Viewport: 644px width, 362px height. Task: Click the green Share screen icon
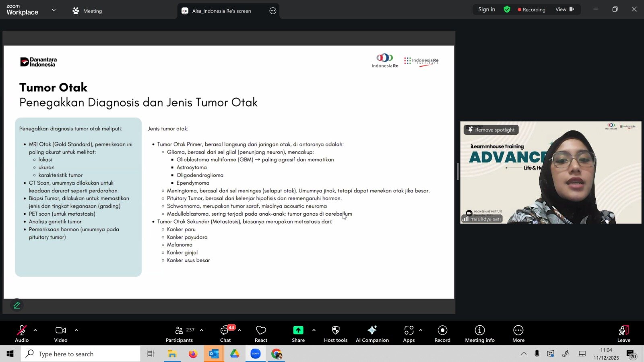298,330
